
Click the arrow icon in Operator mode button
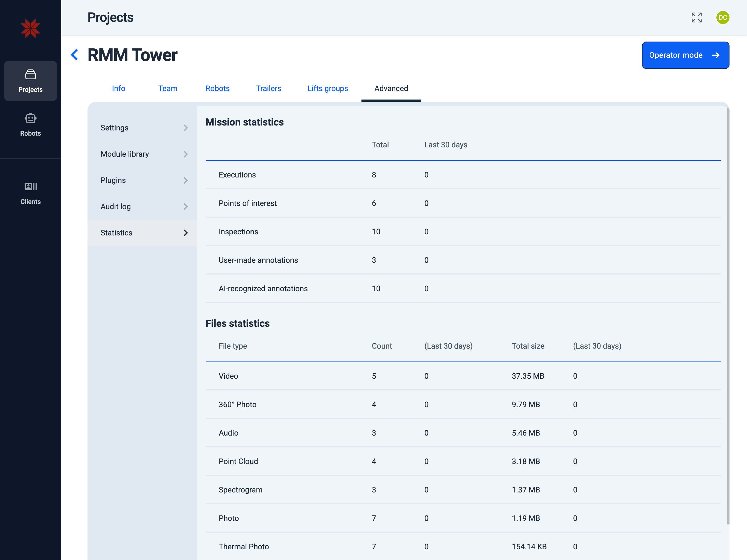pyautogui.click(x=716, y=56)
